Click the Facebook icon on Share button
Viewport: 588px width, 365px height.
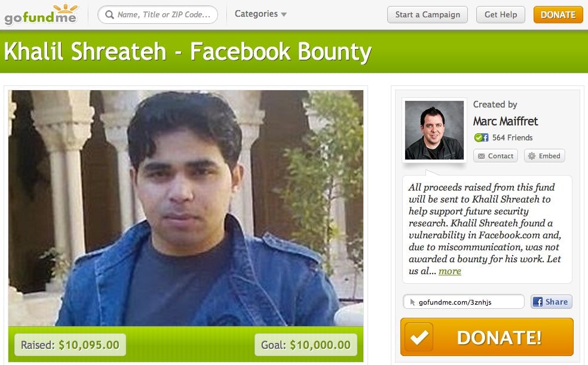click(538, 302)
